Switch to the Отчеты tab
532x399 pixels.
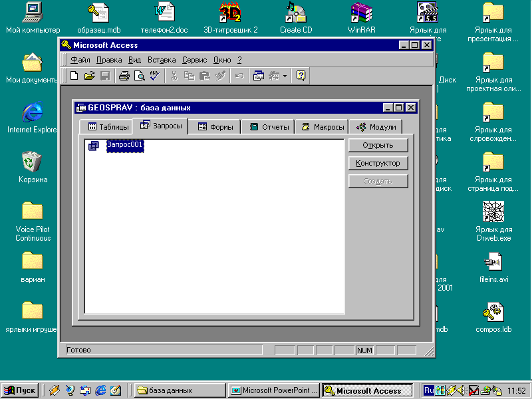[269, 127]
